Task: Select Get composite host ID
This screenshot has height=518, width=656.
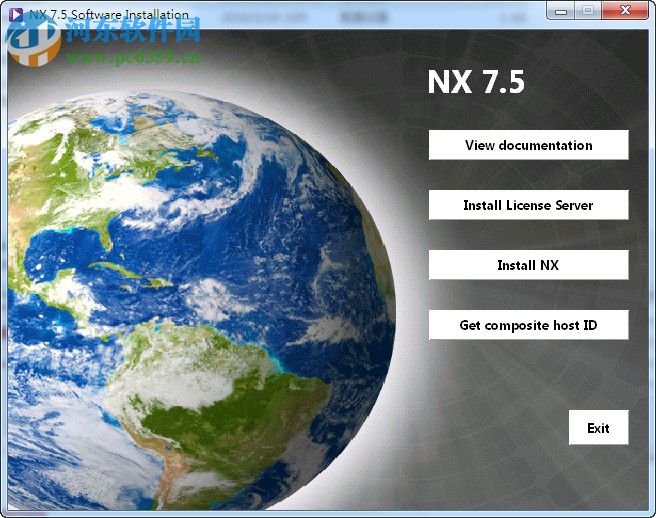Action: 528,325
